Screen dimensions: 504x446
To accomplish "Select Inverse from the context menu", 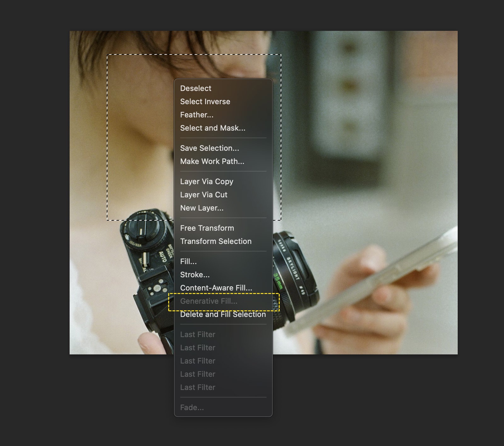I will tap(205, 102).
